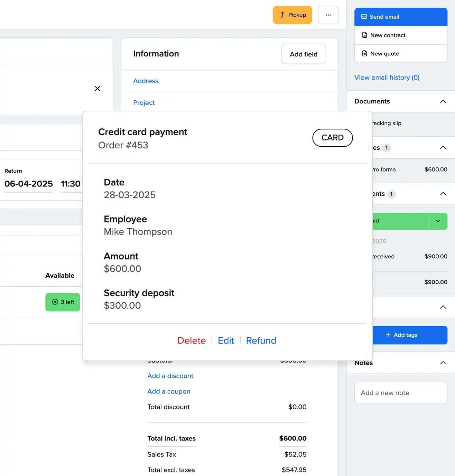Open the ellipsis more-options icon beside Pickup

[x=328, y=15]
